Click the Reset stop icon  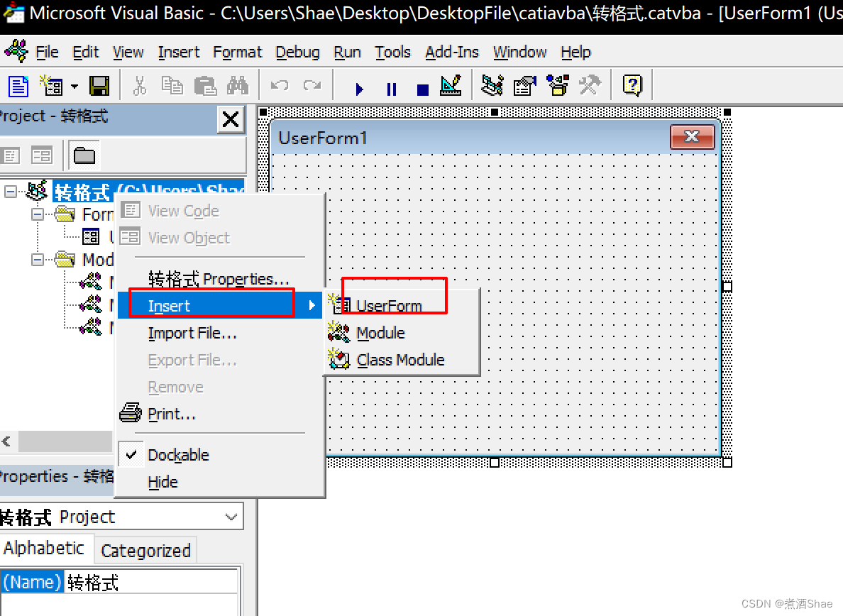pos(423,89)
